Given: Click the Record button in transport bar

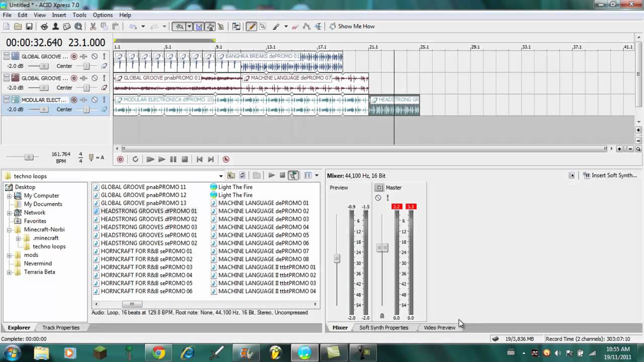Looking at the screenshot, I should coord(120,159).
